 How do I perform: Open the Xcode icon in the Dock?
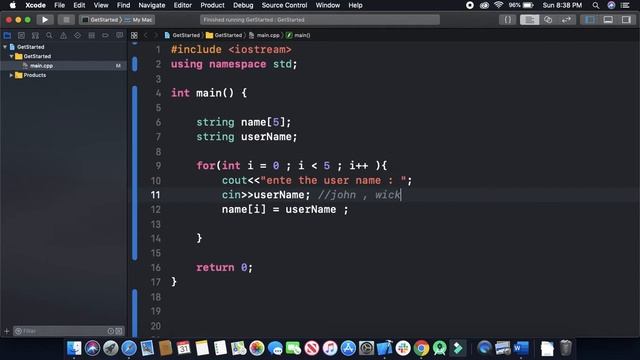(x=384, y=348)
